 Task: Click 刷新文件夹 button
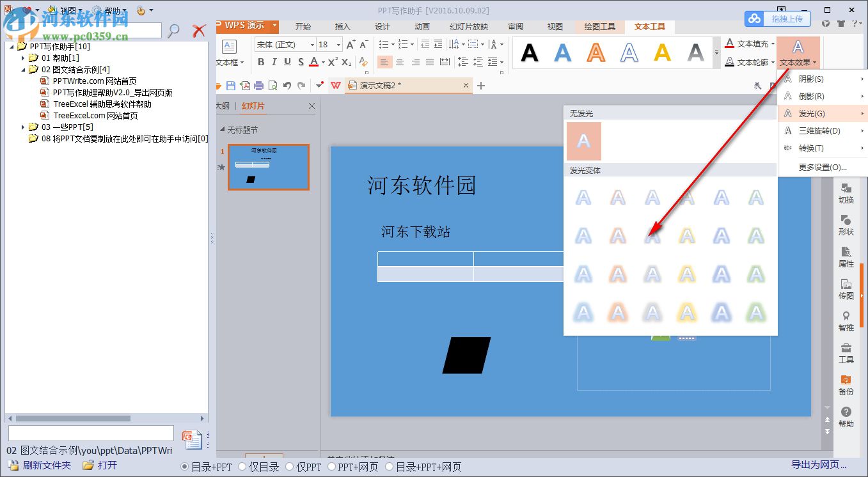pyautogui.click(x=40, y=465)
